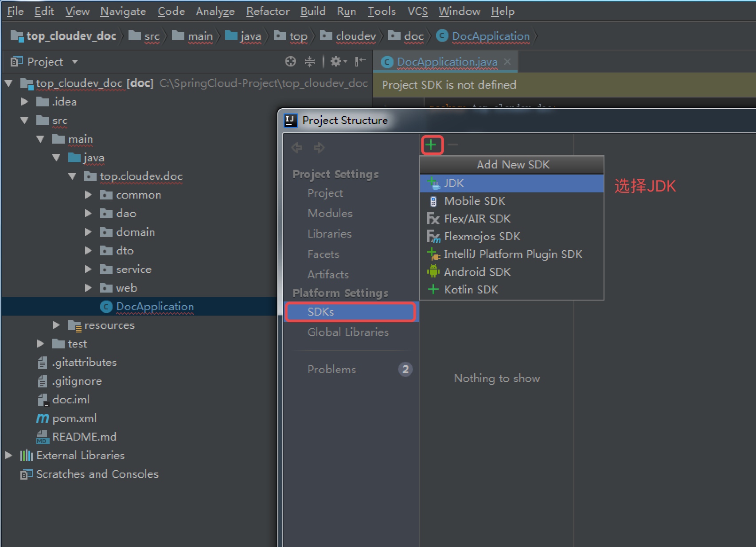Viewport: 756px width, 547px height.
Task: Select Flexmojos SDK option
Action: [x=512, y=236]
